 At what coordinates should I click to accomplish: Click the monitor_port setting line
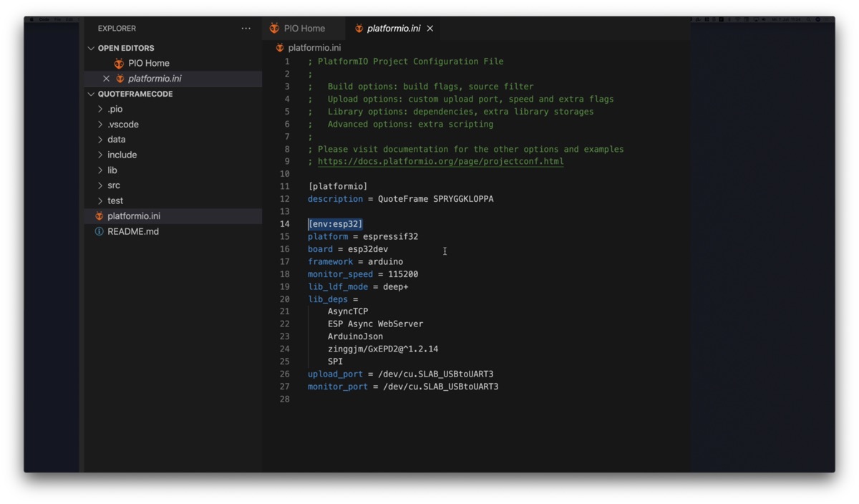403,387
